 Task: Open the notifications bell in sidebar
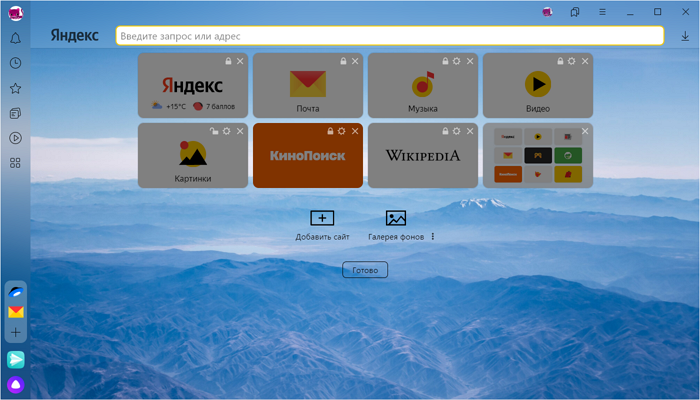point(15,38)
